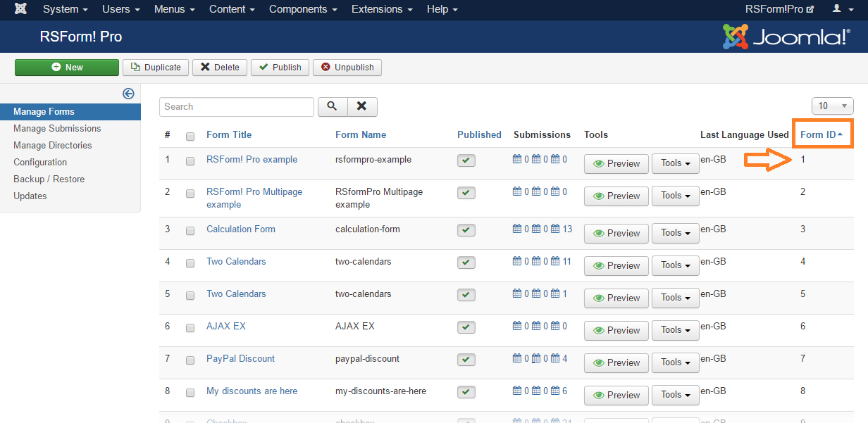This screenshot has height=423, width=868.
Task: Select the AJAX EX row checkbox
Action: [x=190, y=328]
